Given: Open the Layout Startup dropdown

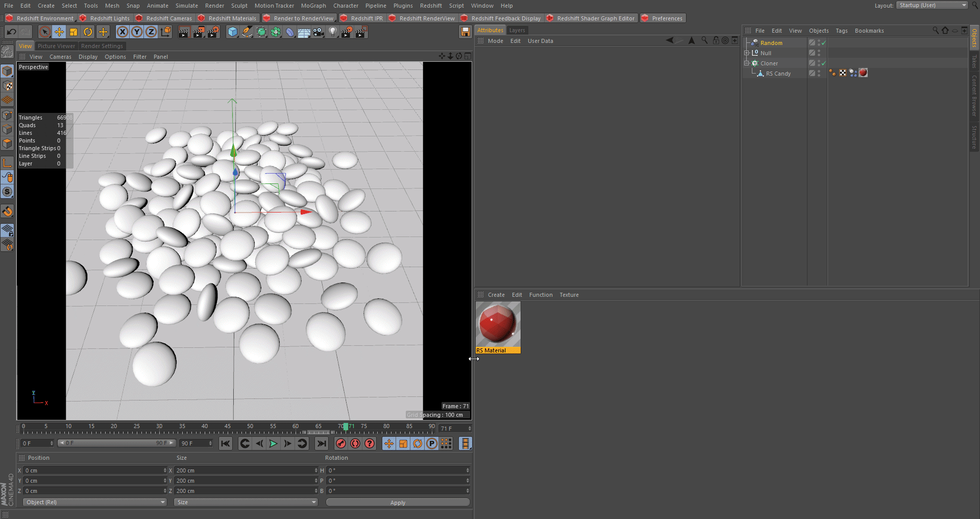Looking at the screenshot, I should pos(932,5).
